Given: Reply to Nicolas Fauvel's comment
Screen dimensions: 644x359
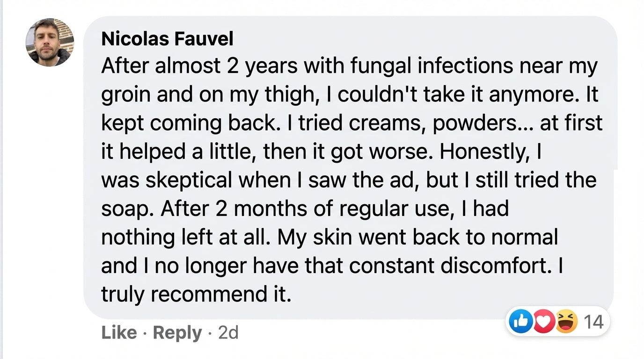Looking at the screenshot, I should click(x=177, y=333).
